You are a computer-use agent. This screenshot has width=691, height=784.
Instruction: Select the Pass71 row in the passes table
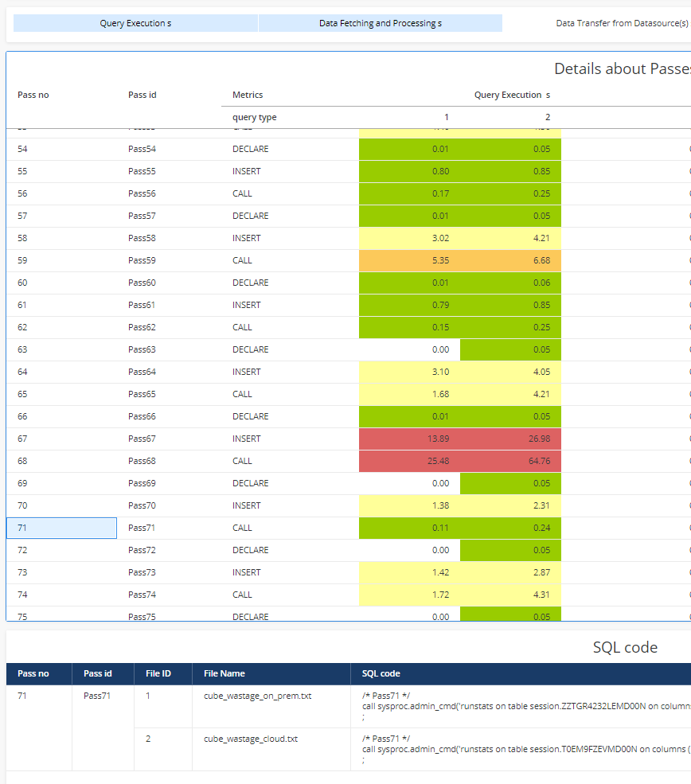tap(61, 527)
